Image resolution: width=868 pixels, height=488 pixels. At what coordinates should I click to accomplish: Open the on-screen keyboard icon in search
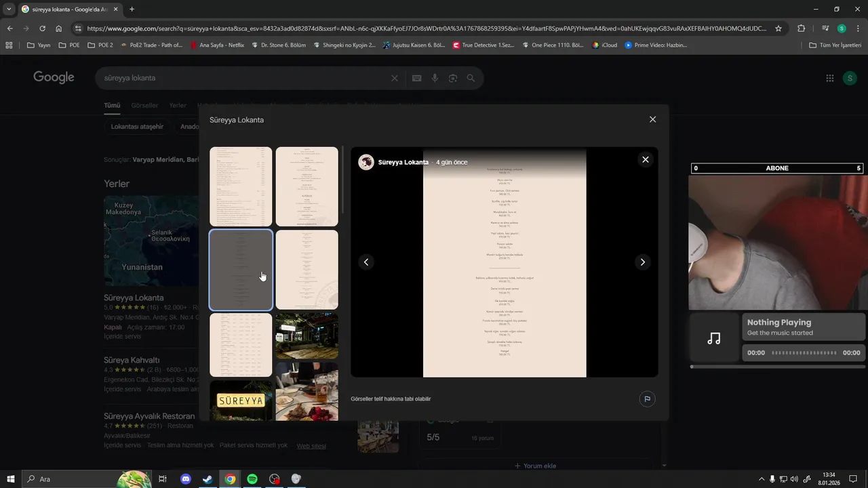(x=418, y=78)
